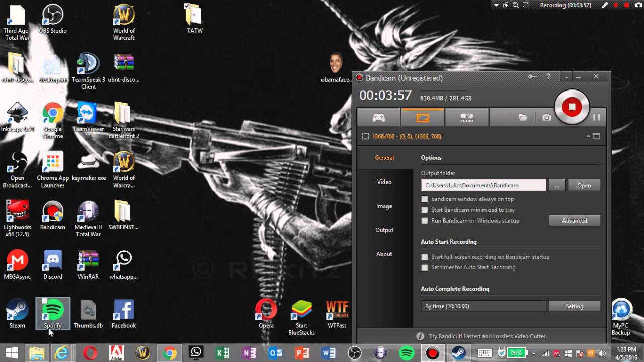Select the obamaface image file on desktop
The image size is (644, 362).
pyautogui.click(x=336, y=68)
